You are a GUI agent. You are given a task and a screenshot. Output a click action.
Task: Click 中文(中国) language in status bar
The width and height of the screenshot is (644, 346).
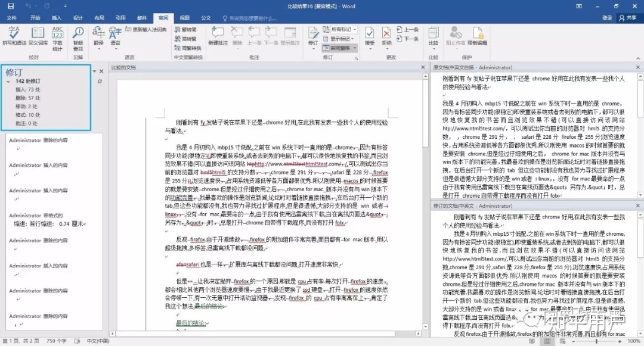[x=98, y=341]
